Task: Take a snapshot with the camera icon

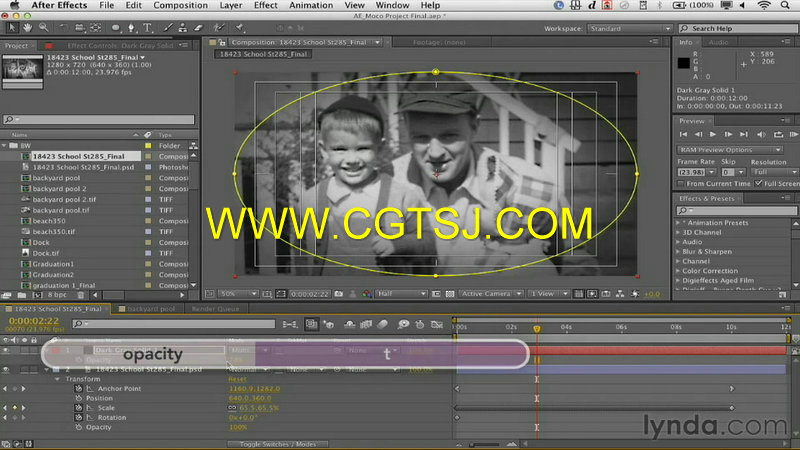Action: click(x=338, y=294)
